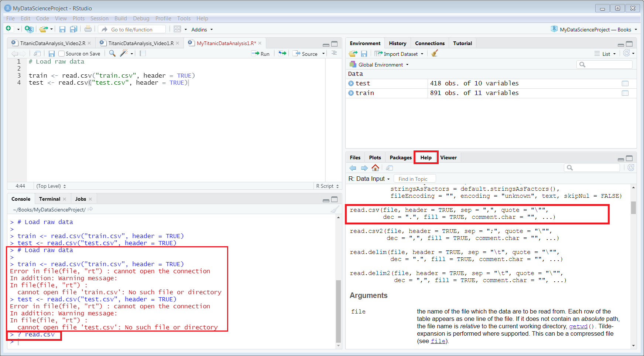The image size is (644, 356).
Task: Toggle the Source on Save checkbox
Action: point(62,54)
